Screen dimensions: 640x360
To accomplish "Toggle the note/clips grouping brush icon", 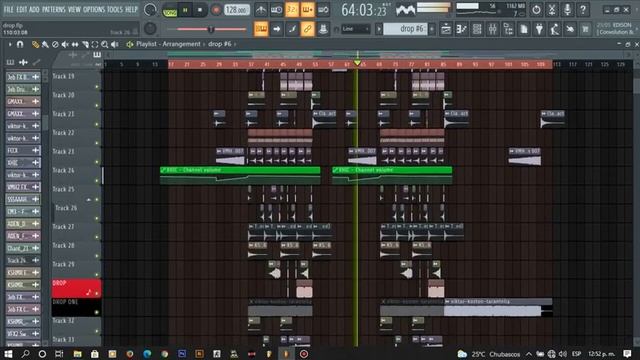I will (x=292, y=29).
